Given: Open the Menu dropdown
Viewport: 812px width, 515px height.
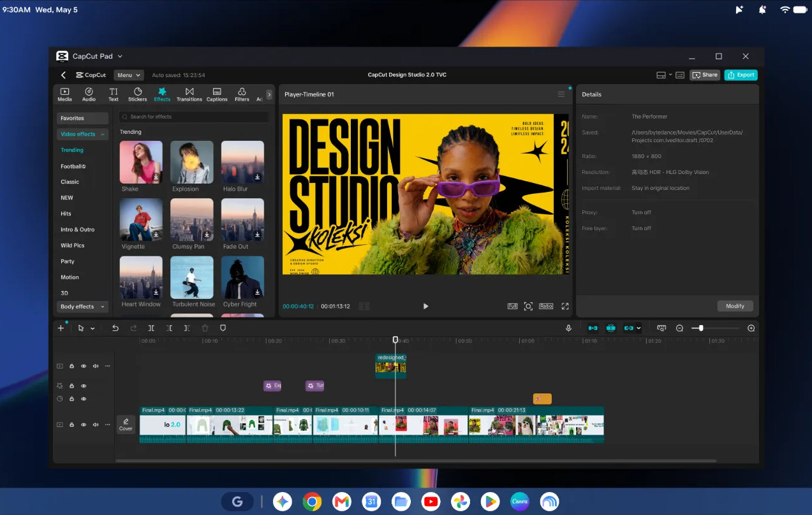Looking at the screenshot, I should point(128,75).
